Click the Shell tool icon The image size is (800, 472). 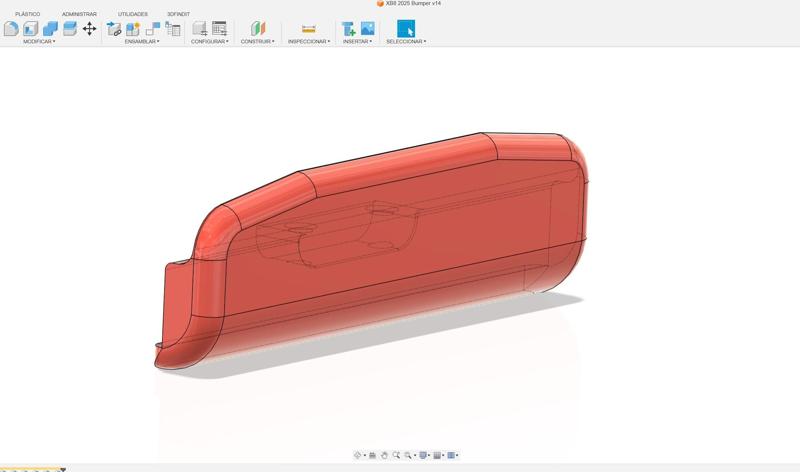click(30, 29)
